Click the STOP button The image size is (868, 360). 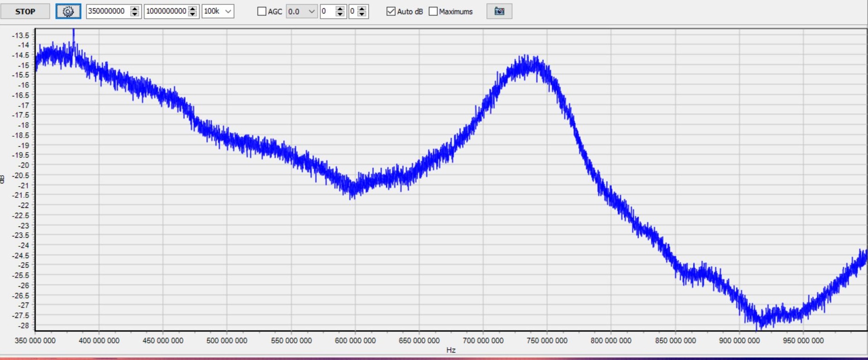tap(25, 11)
